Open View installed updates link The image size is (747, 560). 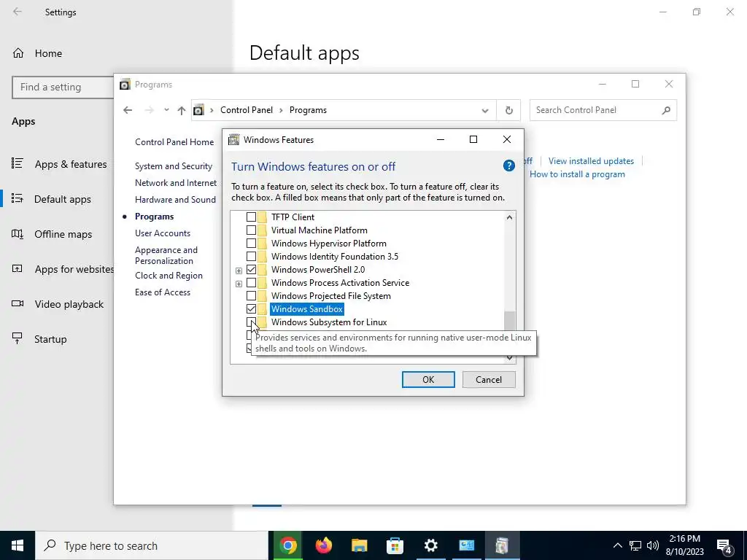(x=591, y=161)
